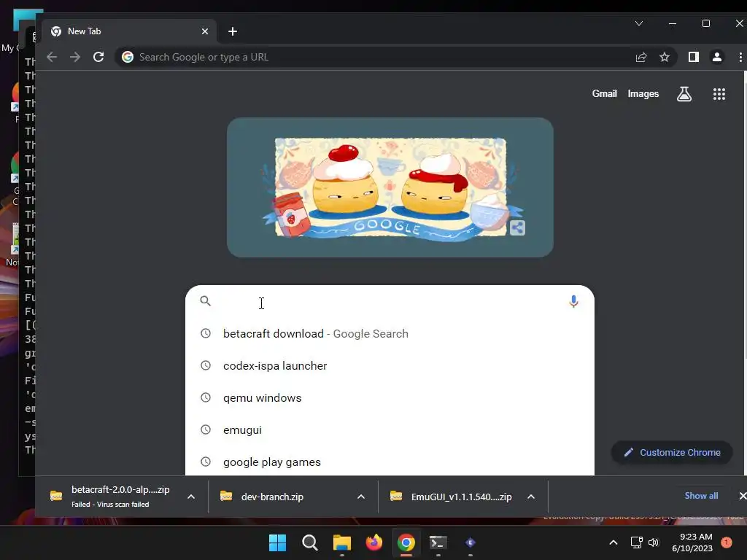Image resolution: width=747 pixels, height=560 pixels.
Task: Open the Windows Start menu
Action: point(277,542)
